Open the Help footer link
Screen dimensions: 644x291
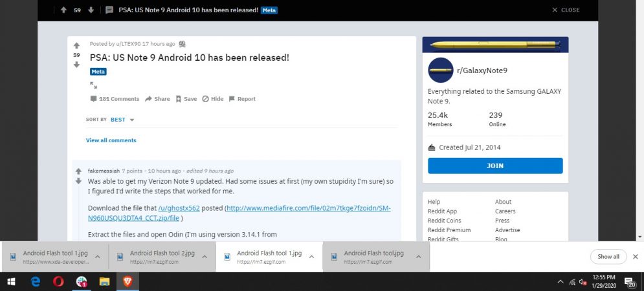coord(434,202)
